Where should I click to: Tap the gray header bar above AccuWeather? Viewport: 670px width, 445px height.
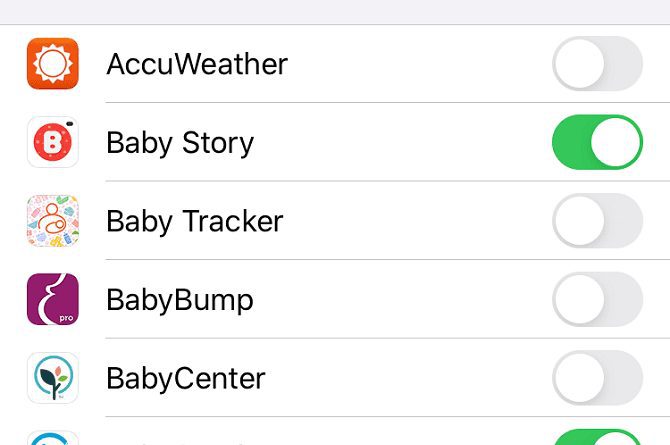click(x=335, y=12)
